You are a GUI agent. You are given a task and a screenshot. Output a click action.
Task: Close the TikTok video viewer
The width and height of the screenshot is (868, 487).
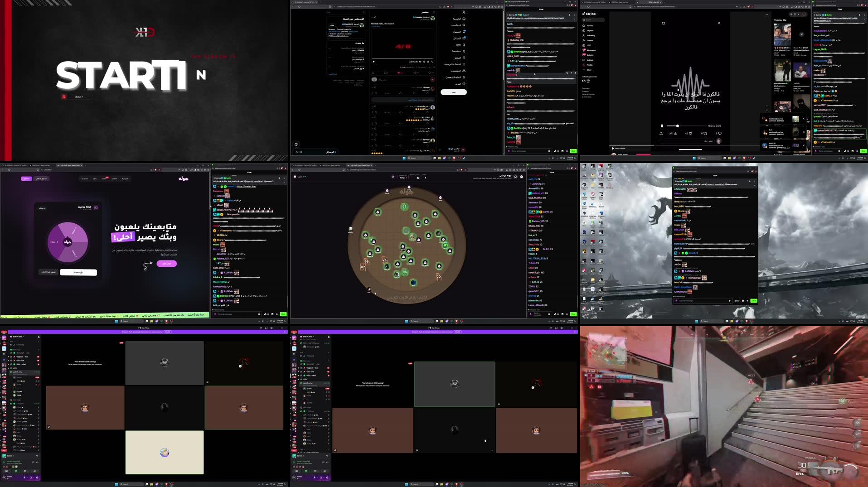point(718,23)
